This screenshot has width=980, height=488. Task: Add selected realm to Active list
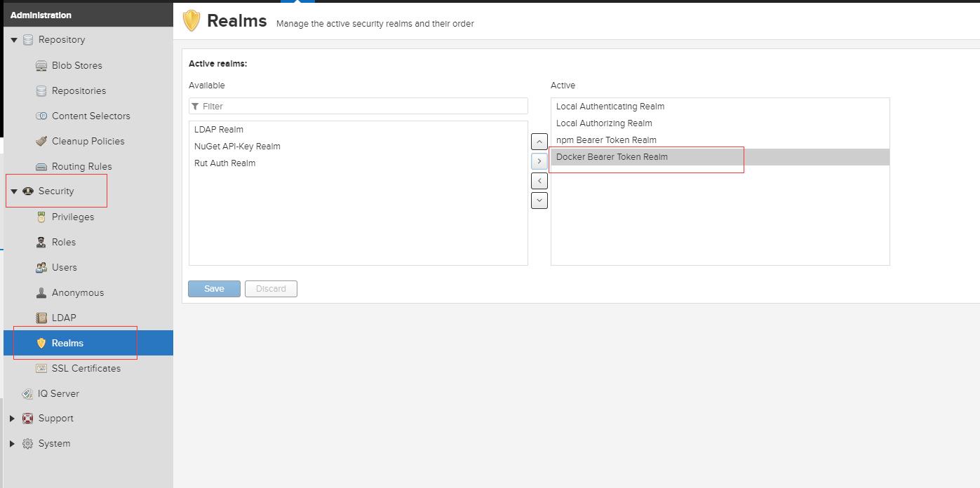coord(539,161)
